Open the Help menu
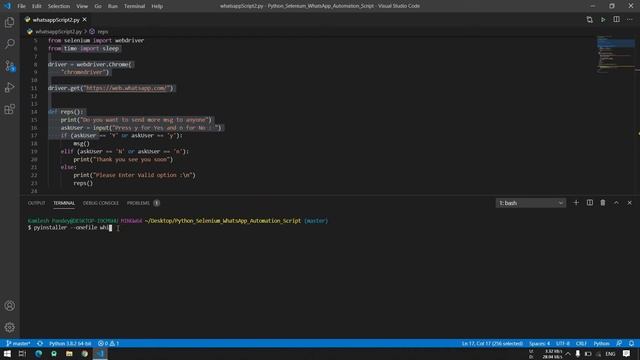Image resolution: width=640 pixels, height=360 pixels. 157,6
